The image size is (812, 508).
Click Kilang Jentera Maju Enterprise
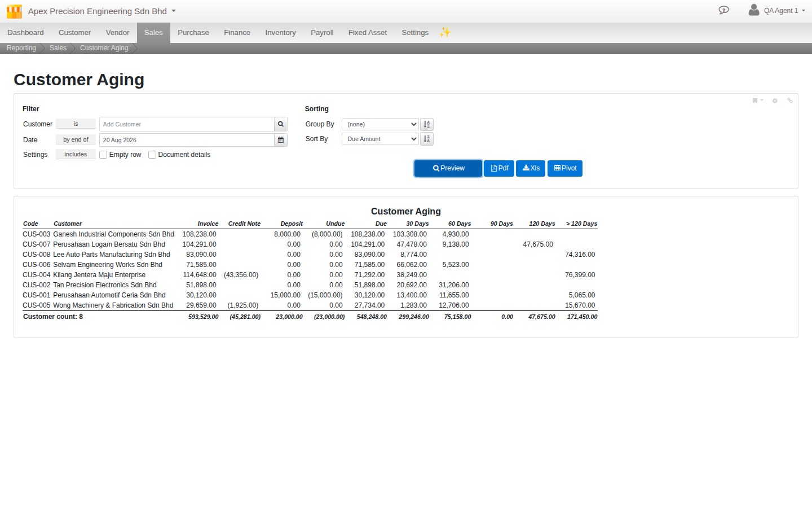click(99, 275)
